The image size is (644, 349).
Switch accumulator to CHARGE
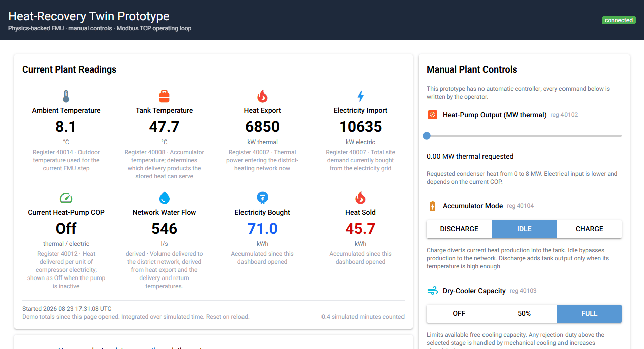589,229
